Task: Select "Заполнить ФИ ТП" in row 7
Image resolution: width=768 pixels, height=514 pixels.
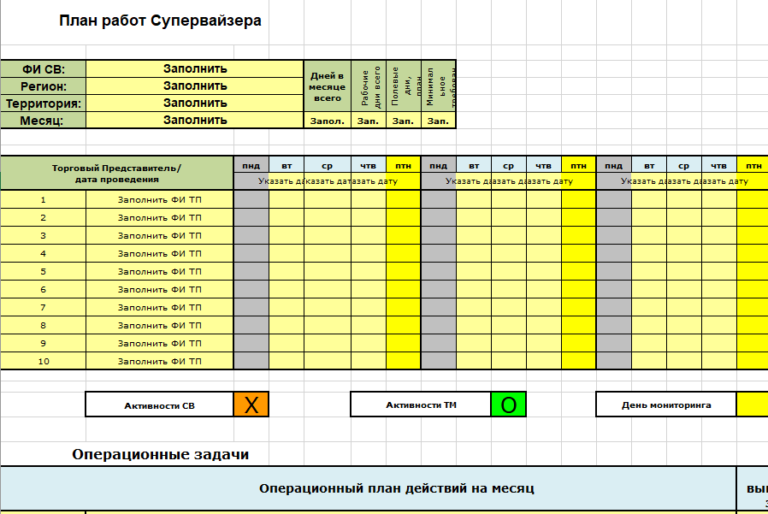Action: 160,308
